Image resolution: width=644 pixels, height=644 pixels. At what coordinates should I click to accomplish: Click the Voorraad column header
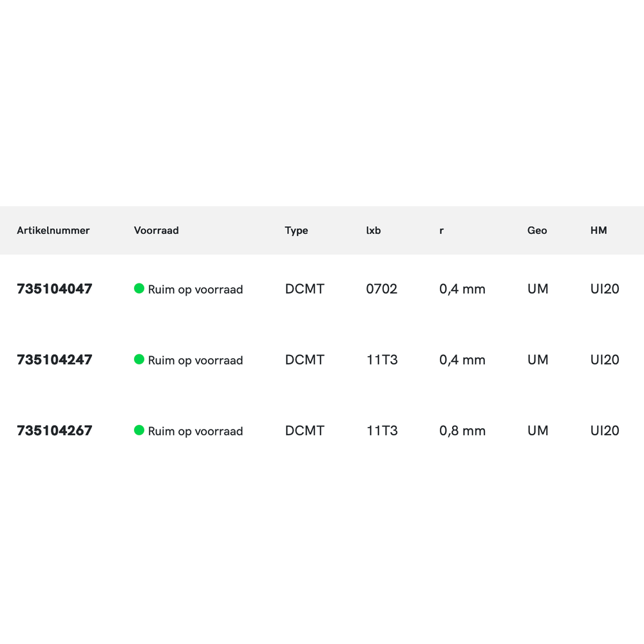pyautogui.click(x=156, y=231)
